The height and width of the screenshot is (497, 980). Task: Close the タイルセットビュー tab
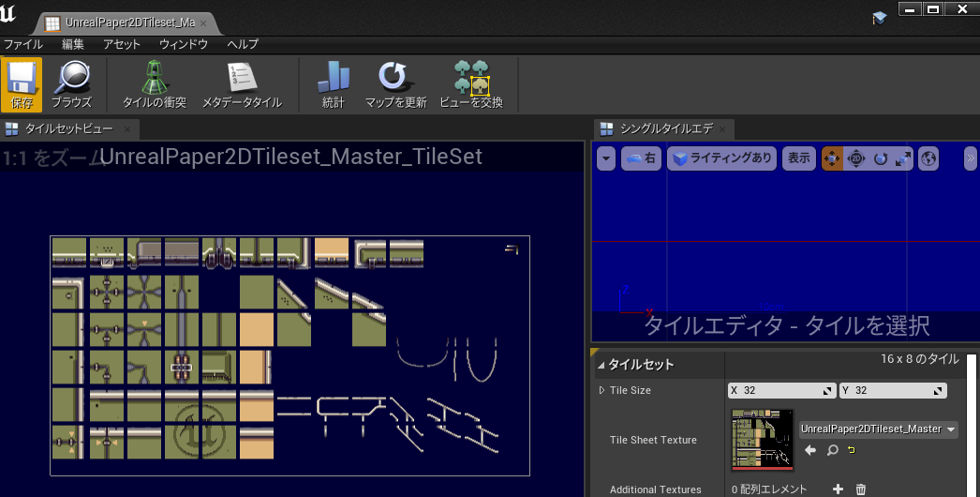point(126,129)
